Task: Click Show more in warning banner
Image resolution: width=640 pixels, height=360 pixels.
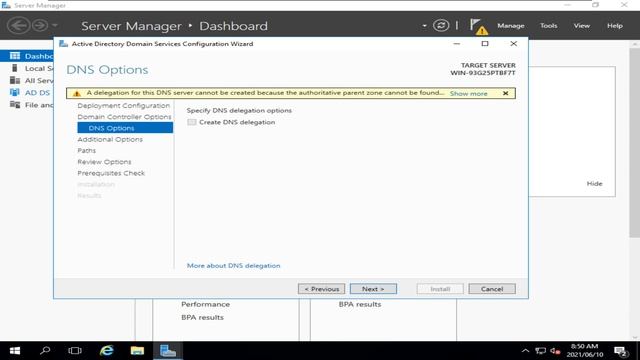Action: [468, 93]
